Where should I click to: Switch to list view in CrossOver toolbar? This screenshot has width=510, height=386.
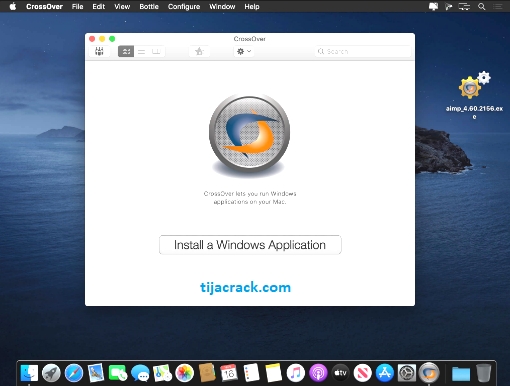(x=142, y=51)
